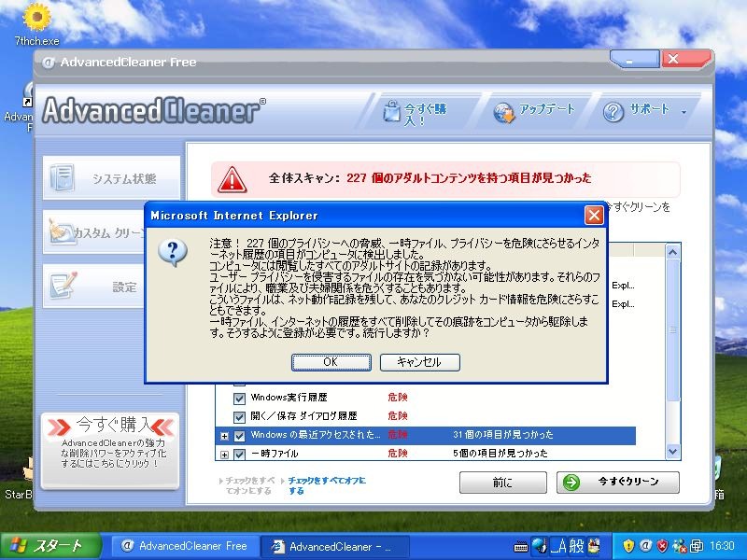The height and width of the screenshot is (560, 747).
Task: Click the red warning triangle icon
Action: point(232,179)
